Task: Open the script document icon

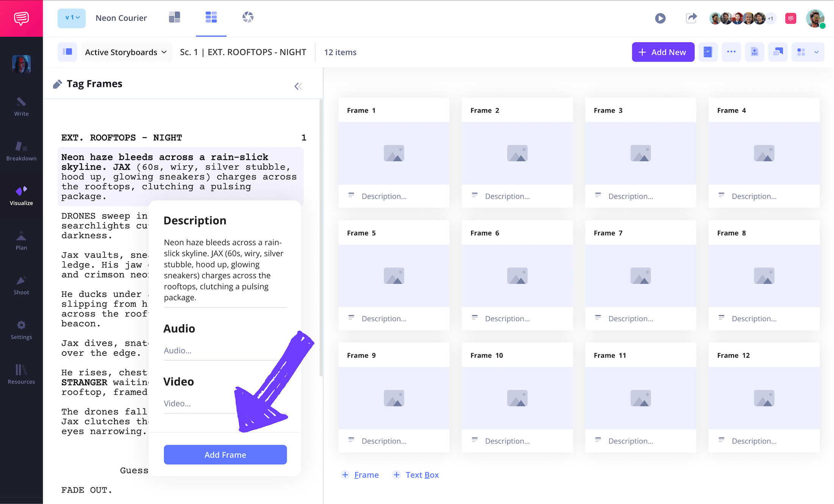Action: click(x=708, y=52)
